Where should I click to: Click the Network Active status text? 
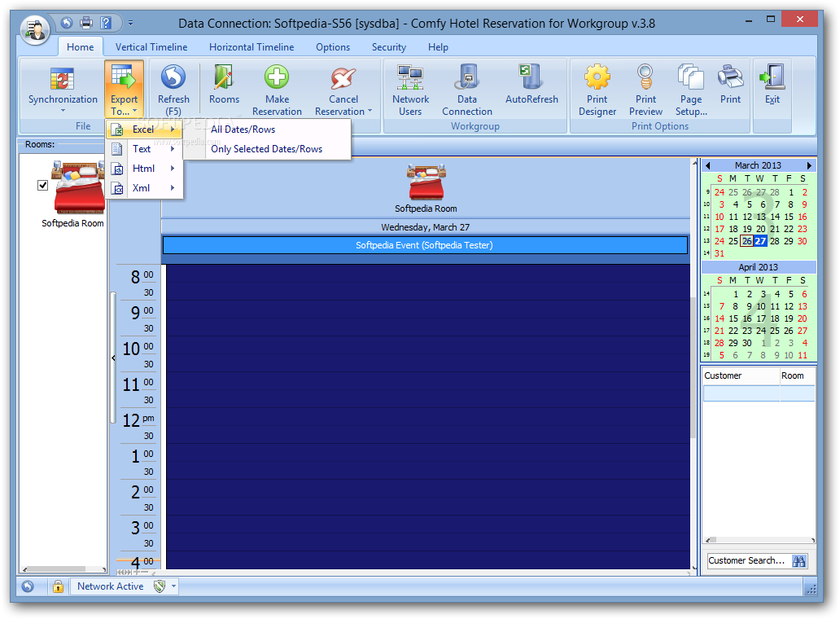[111, 586]
